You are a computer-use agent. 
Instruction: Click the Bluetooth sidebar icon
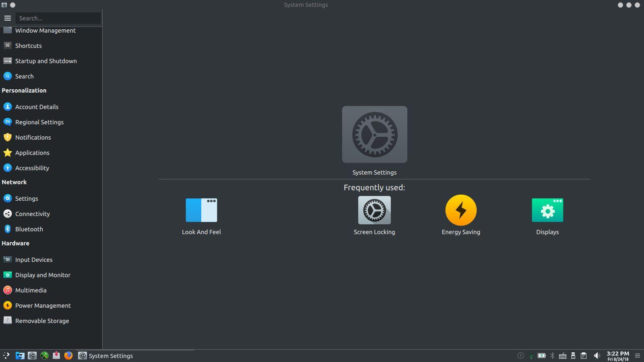pyautogui.click(x=8, y=229)
